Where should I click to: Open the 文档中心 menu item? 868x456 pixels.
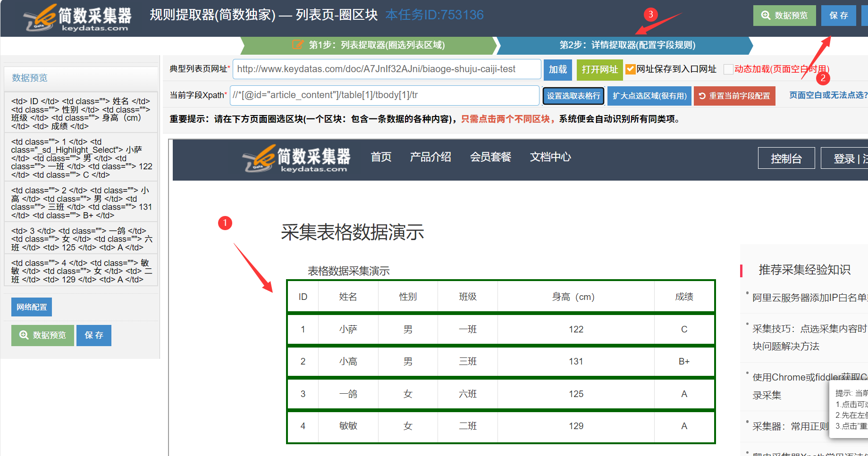tap(550, 157)
